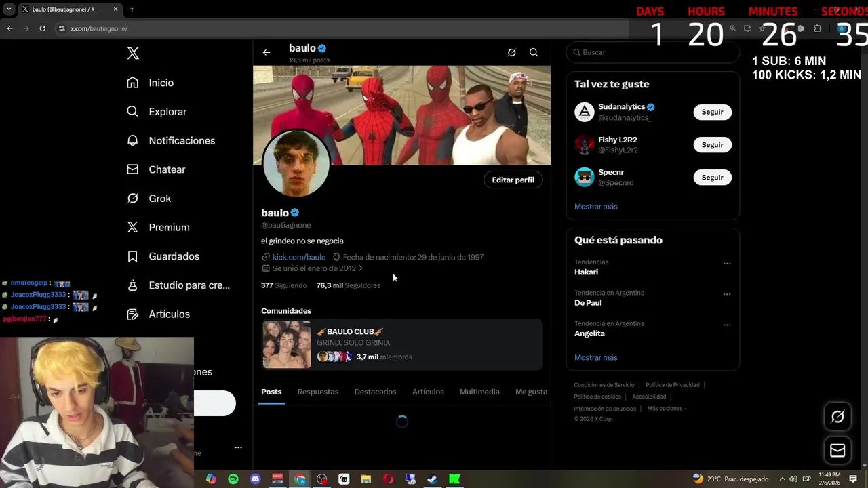Click the address bar showing x.com/bautiagnone
The image size is (868, 488).
(339, 28)
